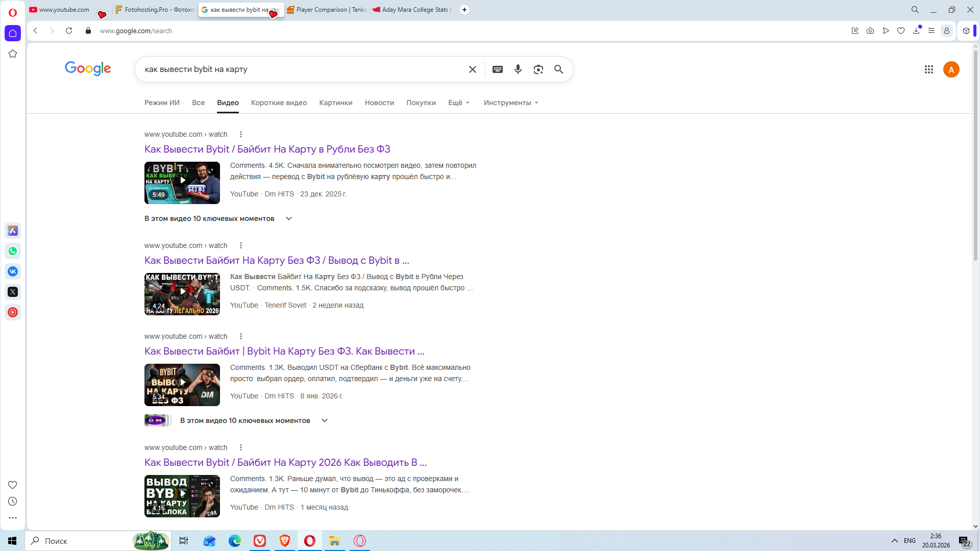This screenshot has height=551, width=980.
Task: Open the Google apps grid icon
Action: click(928, 69)
